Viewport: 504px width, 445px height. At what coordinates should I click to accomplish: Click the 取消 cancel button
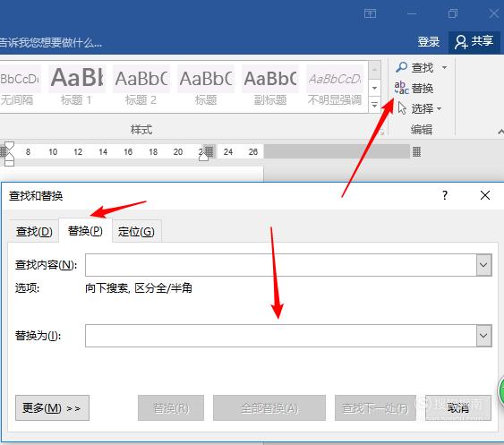click(458, 408)
